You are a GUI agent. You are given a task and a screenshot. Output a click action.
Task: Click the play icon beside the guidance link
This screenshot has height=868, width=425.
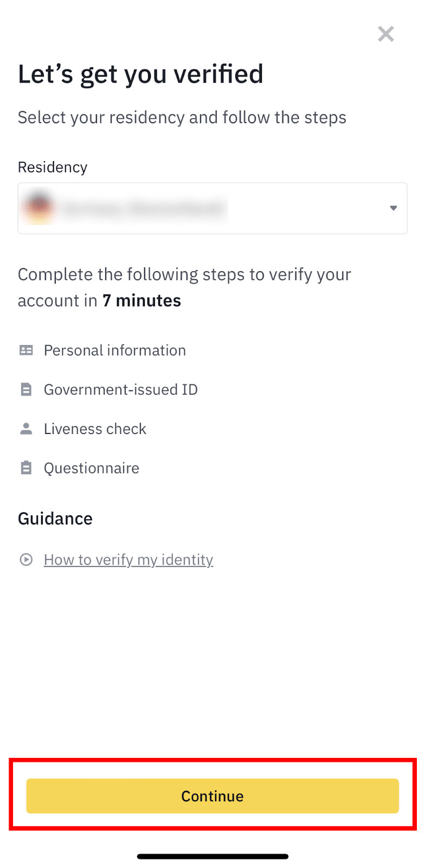coord(26,559)
